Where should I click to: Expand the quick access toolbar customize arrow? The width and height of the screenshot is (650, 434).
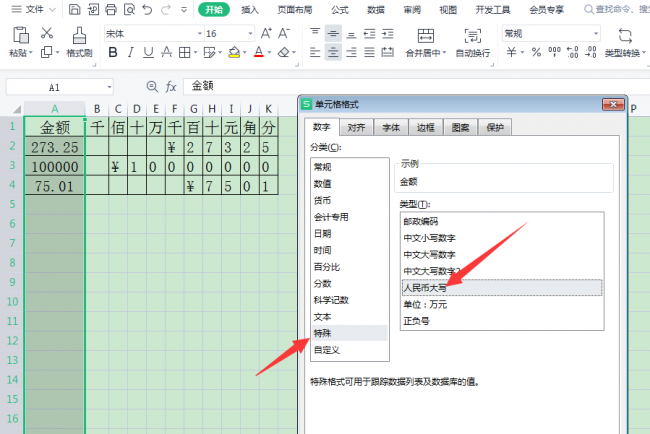click(x=184, y=9)
